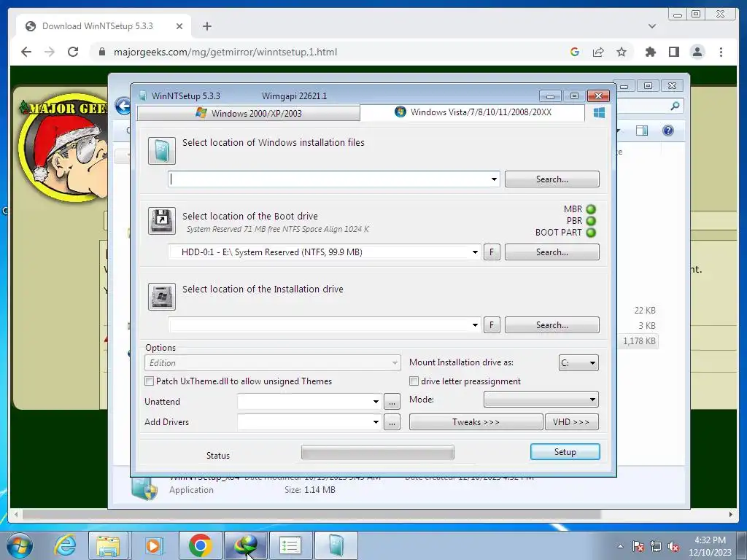Go back in Chrome browser
Image resolution: width=747 pixels, height=560 pixels.
coord(26,52)
